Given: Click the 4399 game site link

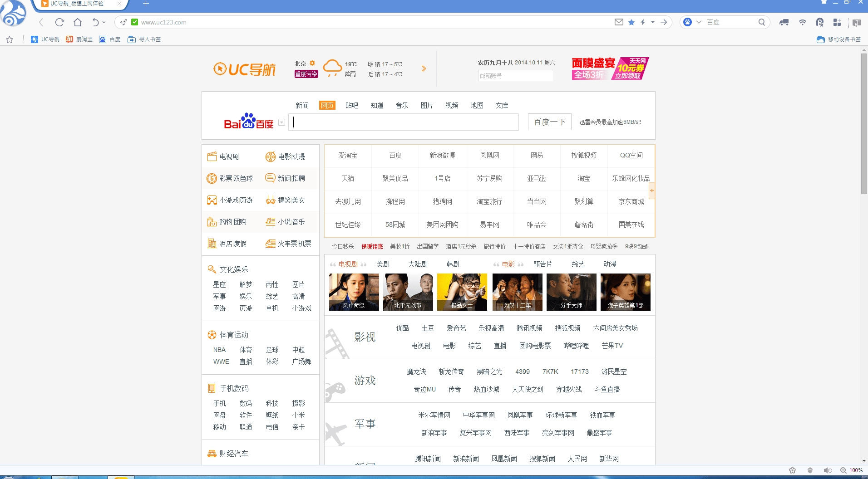Looking at the screenshot, I should tap(522, 371).
